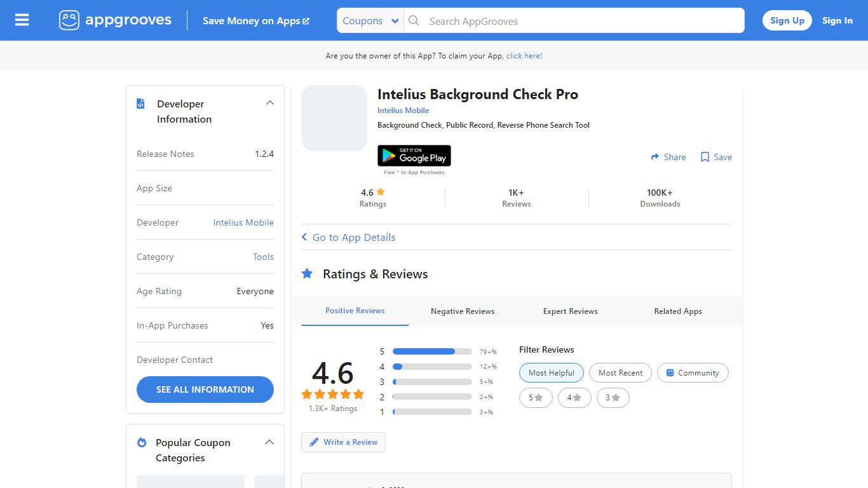Click the 1.3K+ Ratings text
The image size is (868, 488).
click(333, 409)
